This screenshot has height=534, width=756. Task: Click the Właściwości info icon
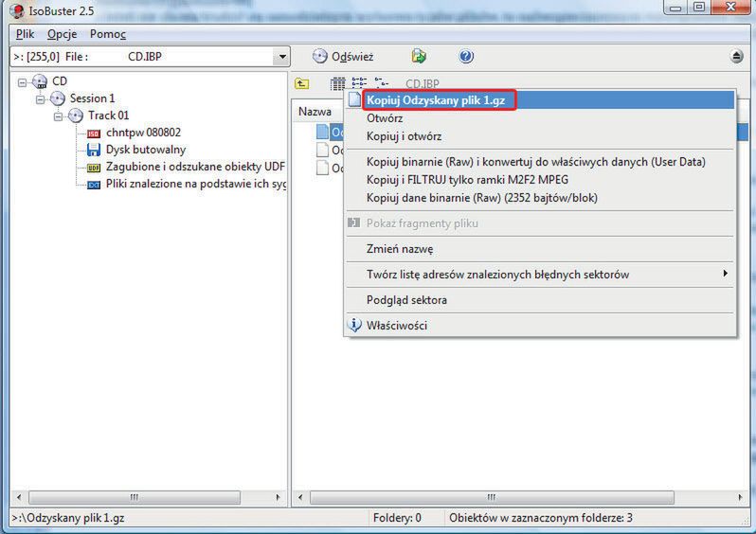pos(354,325)
